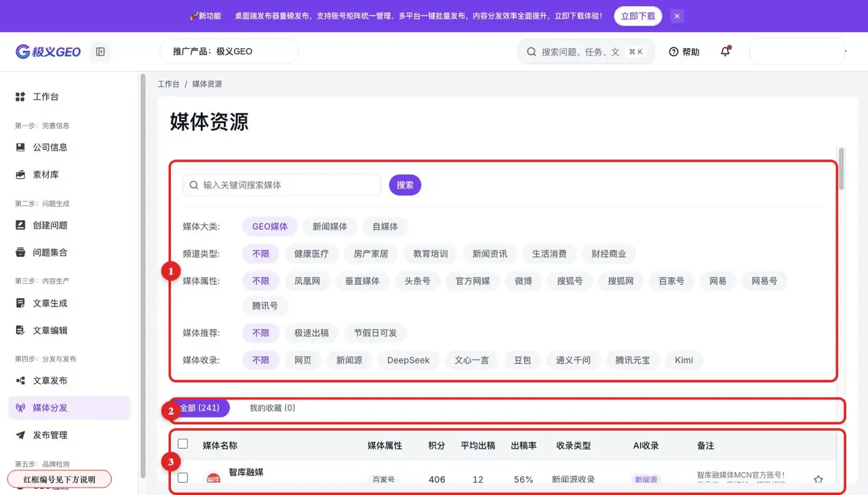Image resolution: width=868 pixels, height=495 pixels.
Task: Filter media attribute by 搜狐号
Action: click(570, 281)
